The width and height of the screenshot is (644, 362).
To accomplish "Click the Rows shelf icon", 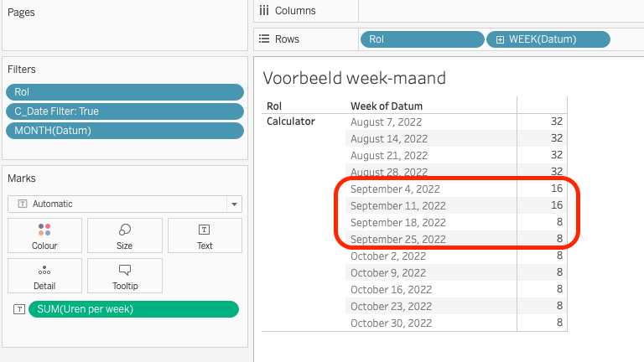I will pyautogui.click(x=264, y=39).
